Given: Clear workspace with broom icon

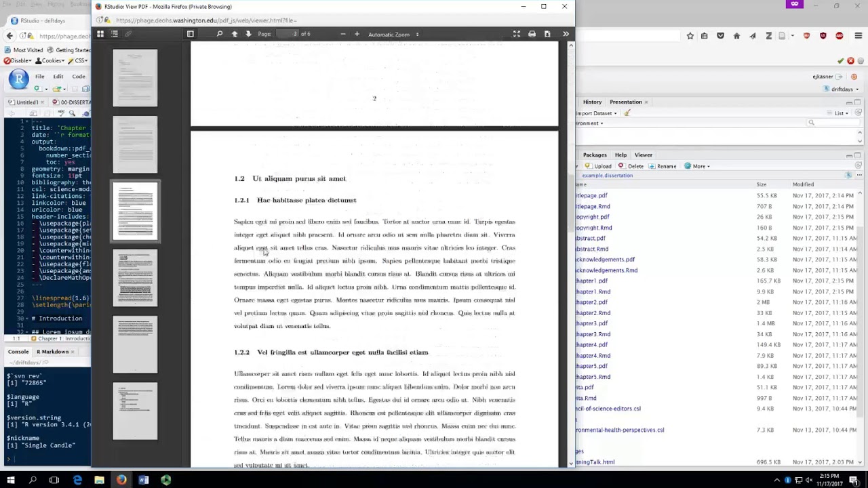Looking at the screenshot, I should [627, 113].
